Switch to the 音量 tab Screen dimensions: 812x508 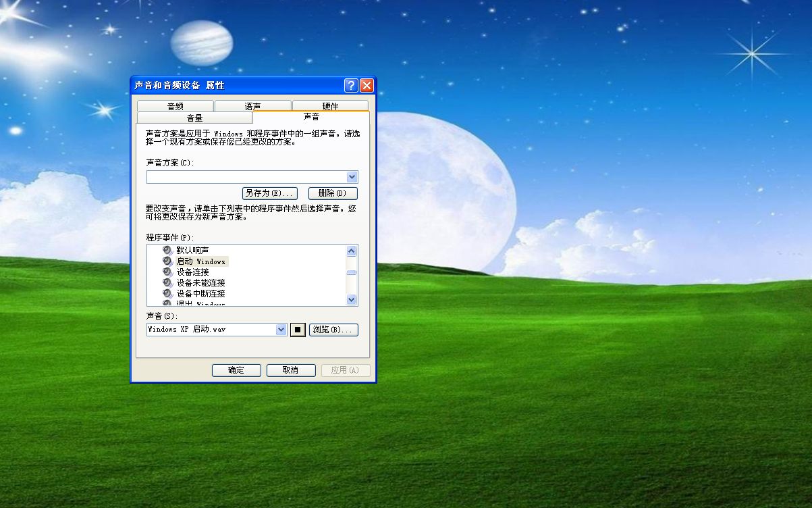coord(194,116)
